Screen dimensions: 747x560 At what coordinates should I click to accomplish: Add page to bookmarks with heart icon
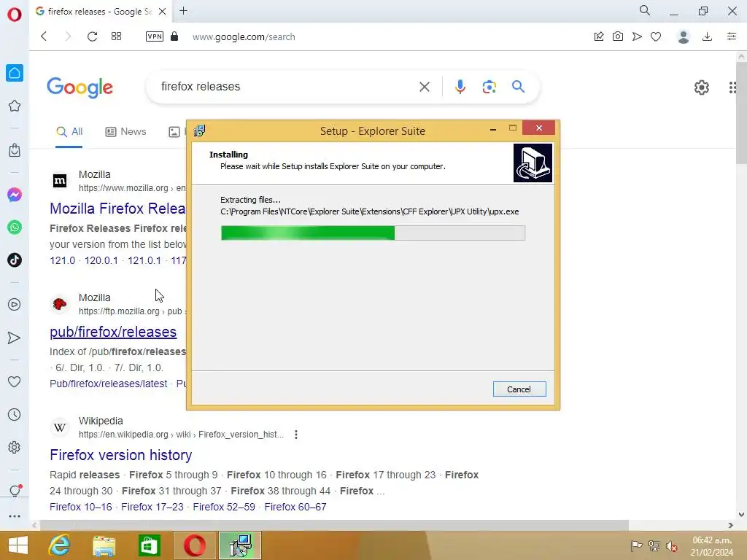coord(656,36)
